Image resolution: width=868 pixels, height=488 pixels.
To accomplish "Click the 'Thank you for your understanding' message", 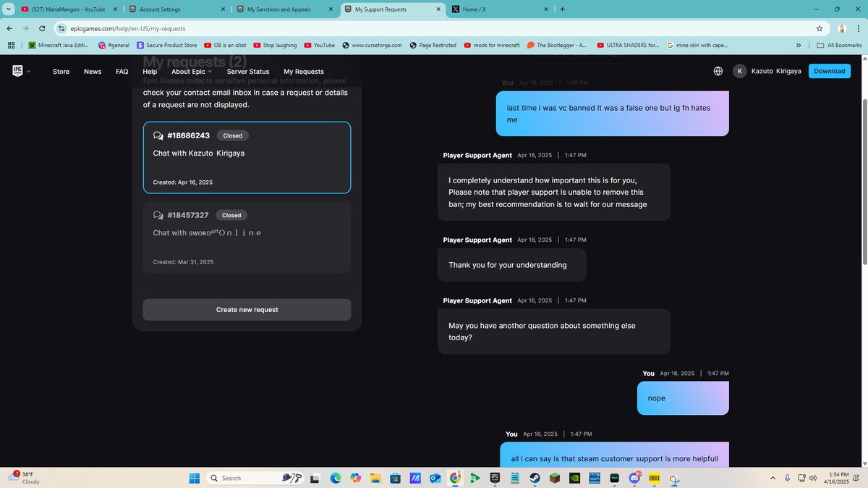I will tap(511, 264).
